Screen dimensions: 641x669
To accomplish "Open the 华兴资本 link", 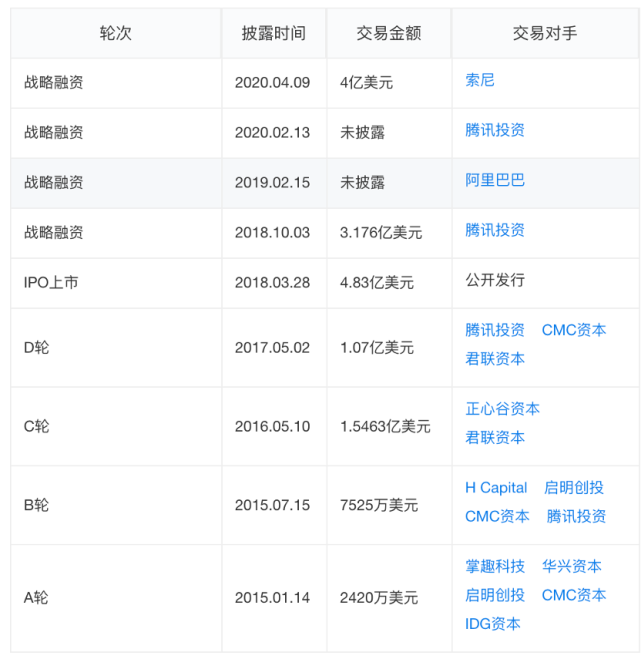I will coord(571,566).
